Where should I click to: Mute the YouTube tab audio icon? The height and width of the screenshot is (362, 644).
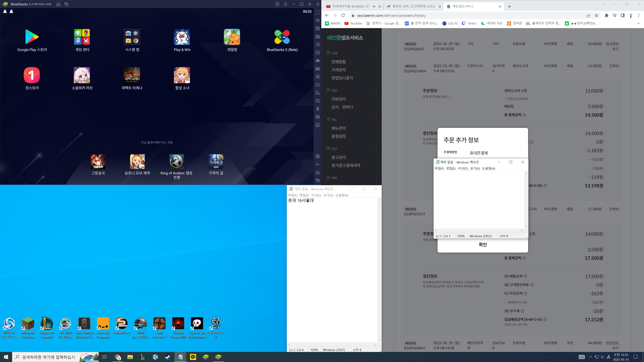pos(374,7)
